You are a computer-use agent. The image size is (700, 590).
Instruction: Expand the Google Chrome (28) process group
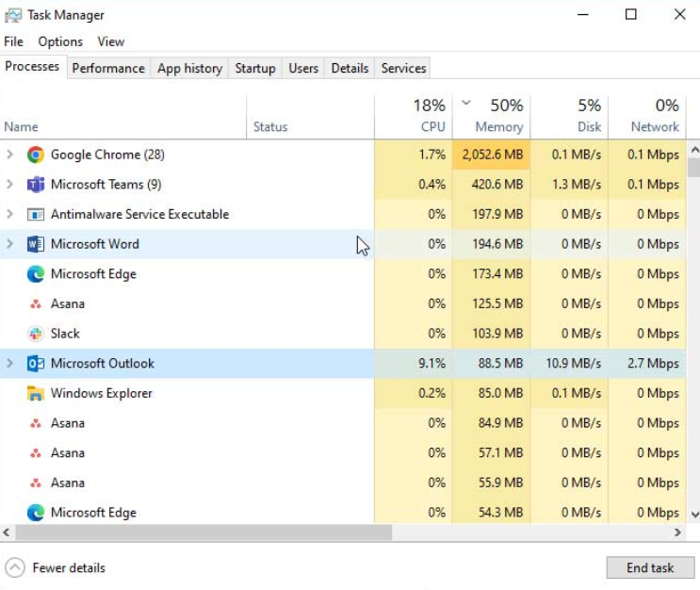pos(9,155)
